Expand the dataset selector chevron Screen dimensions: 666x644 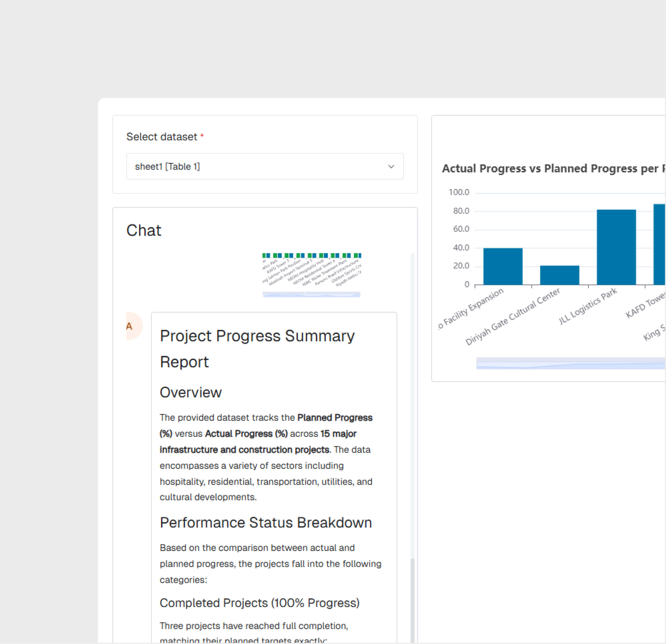(391, 166)
